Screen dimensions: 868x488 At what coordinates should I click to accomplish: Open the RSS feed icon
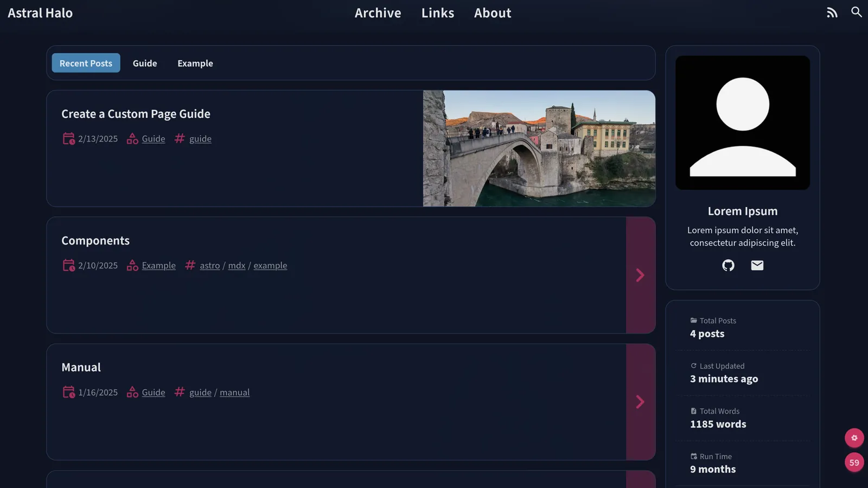tap(832, 12)
